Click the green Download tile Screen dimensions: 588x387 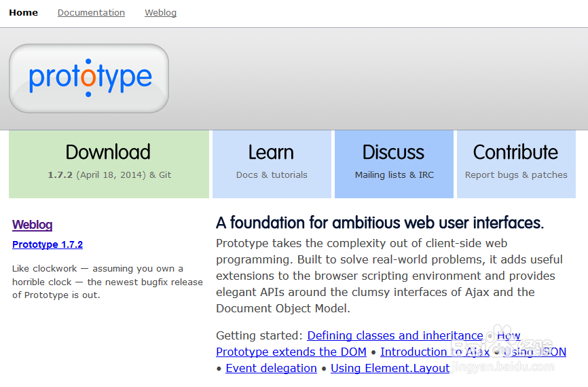(x=109, y=164)
